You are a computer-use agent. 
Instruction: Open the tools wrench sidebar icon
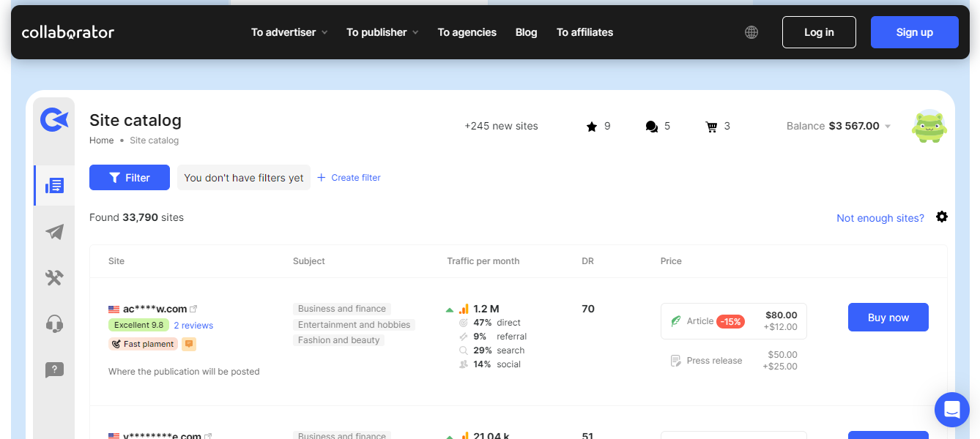coord(54,278)
